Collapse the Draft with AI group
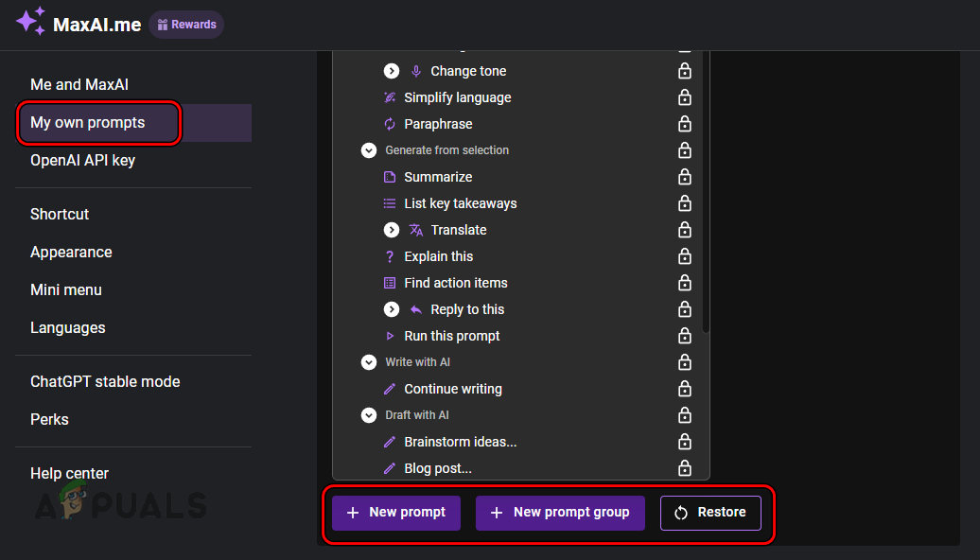Image resolution: width=980 pixels, height=560 pixels. [x=369, y=414]
